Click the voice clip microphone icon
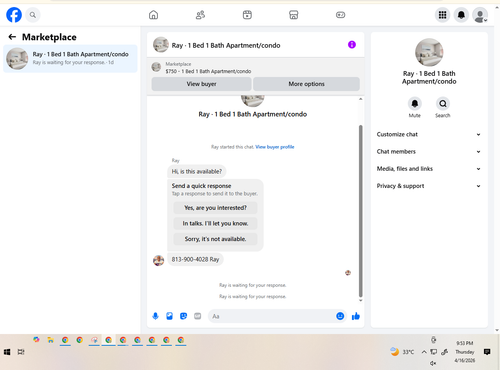 click(155, 316)
